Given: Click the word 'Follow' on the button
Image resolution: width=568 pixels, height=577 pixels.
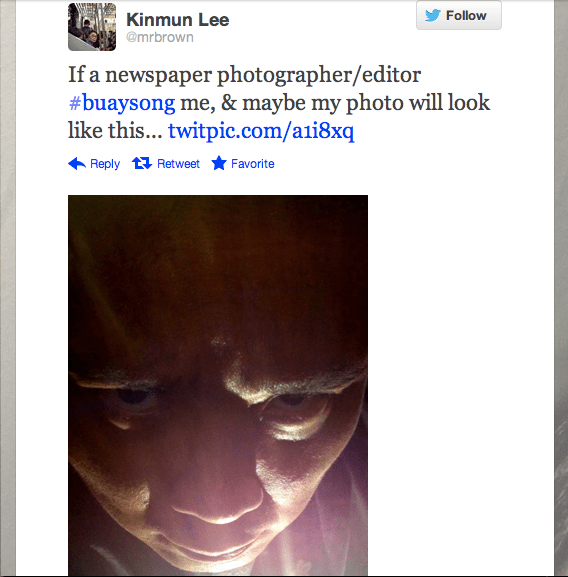Looking at the screenshot, I should pos(466,15).
